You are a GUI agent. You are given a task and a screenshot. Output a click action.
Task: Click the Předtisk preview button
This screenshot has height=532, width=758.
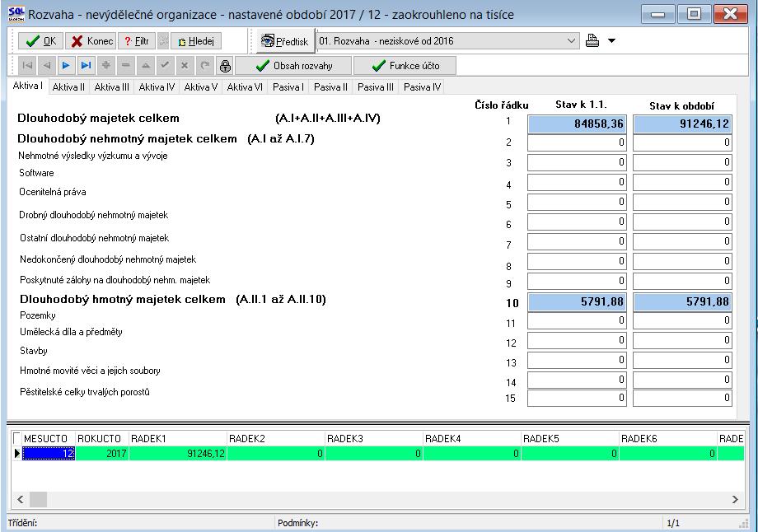click(285, 41)
